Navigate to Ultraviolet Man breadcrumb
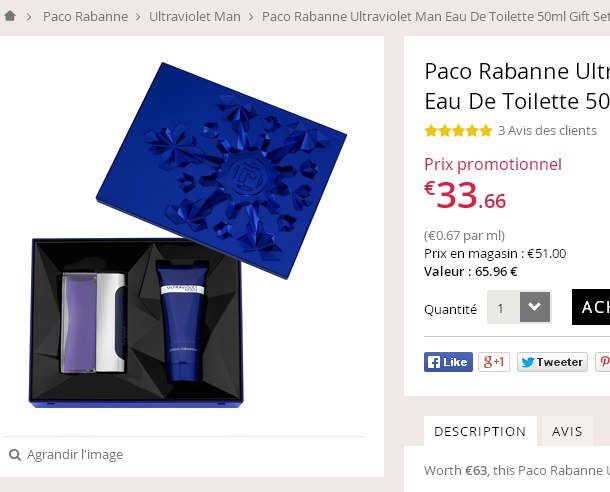The height and width of the screenshot is (492, 610). (195, 16)
